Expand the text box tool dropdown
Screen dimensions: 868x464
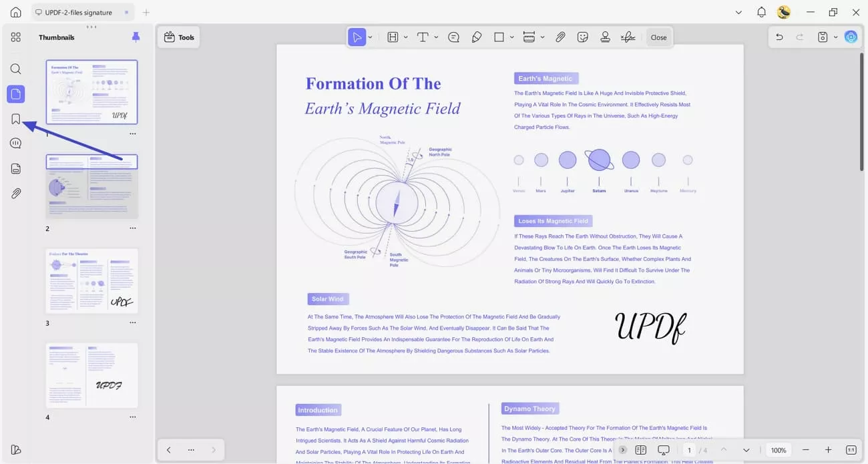[405, 37]
